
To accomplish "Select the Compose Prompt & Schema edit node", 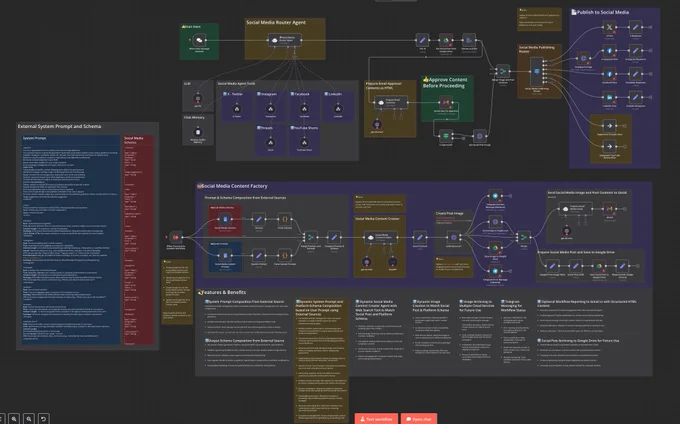I will tap(334, 237).
